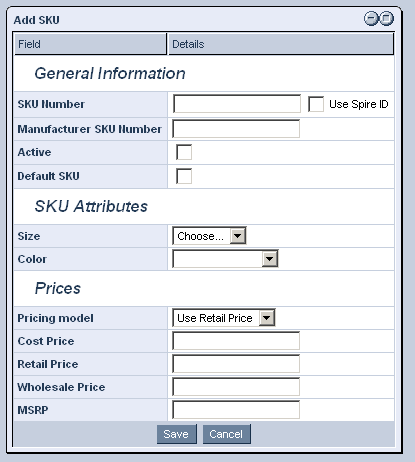The width and height of the screenshot is (415, 462).
Task: Cancel adding the SKU
Action: pyautogui.click(x=227, y=434)
